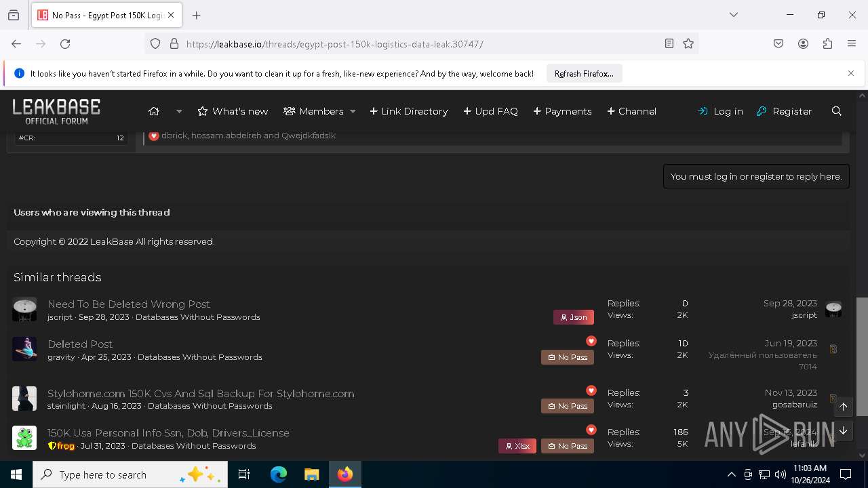Expand the Members dropdown arrow

point(353,111)
